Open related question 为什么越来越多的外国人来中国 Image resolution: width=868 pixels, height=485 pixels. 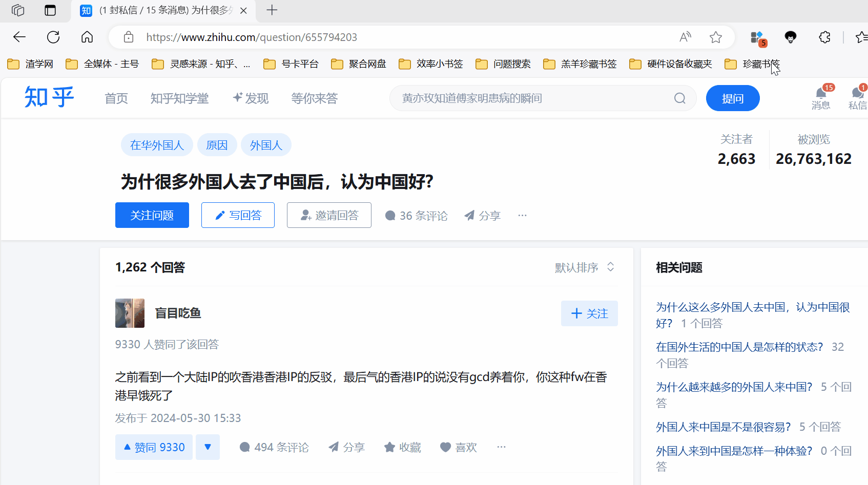[x=734, y=387]
